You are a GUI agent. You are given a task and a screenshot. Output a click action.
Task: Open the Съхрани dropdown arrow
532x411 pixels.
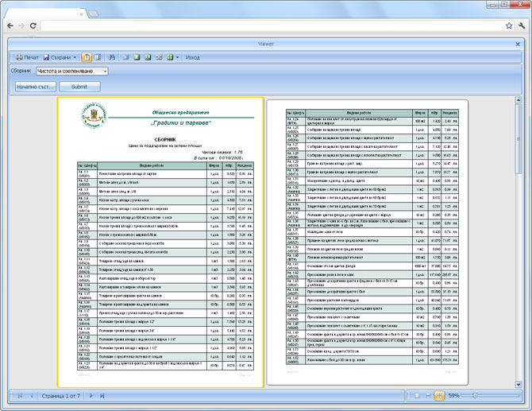[x=75, y=57]
